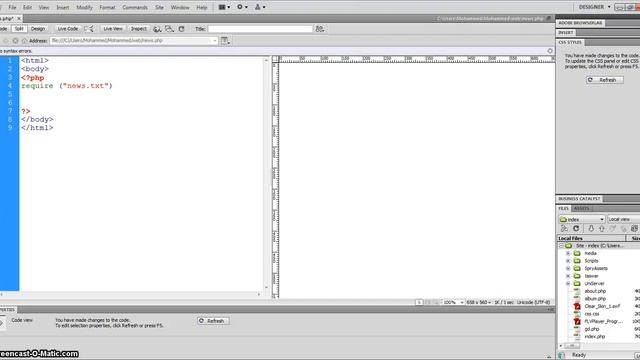Click the Home icon beside Address

(x=24, y=41)
